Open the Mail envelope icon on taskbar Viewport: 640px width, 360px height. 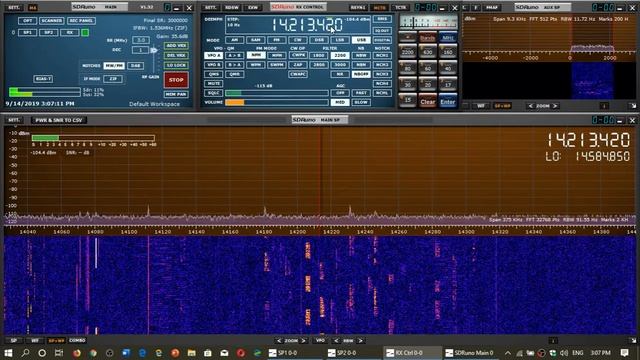click(224, 353)
